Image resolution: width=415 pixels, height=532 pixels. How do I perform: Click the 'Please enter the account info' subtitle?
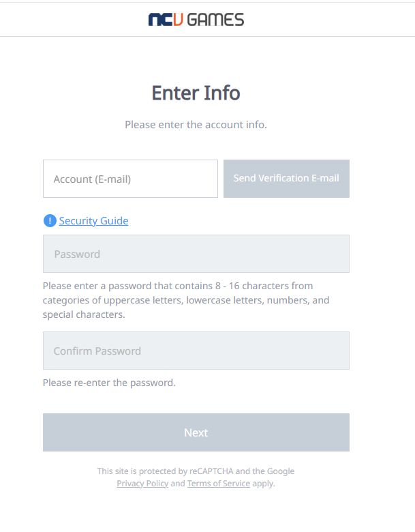pos(196,125)
